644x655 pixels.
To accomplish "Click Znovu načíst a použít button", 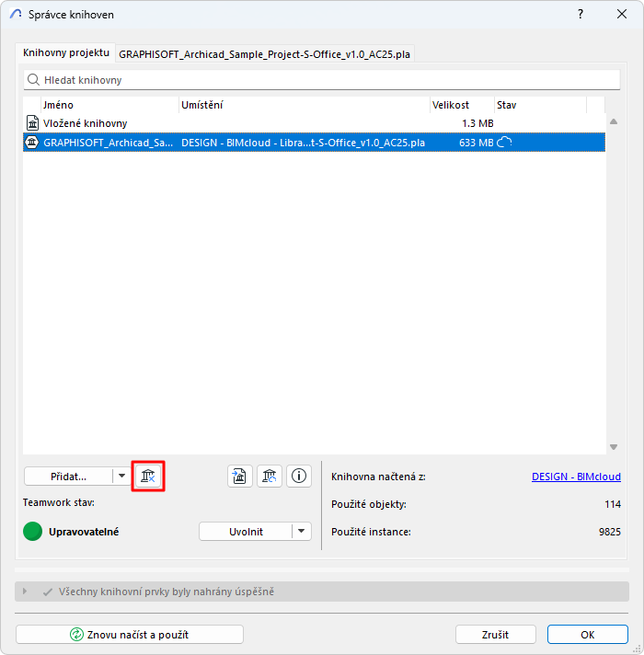I will pyautogui.click(x=130, y=635).
